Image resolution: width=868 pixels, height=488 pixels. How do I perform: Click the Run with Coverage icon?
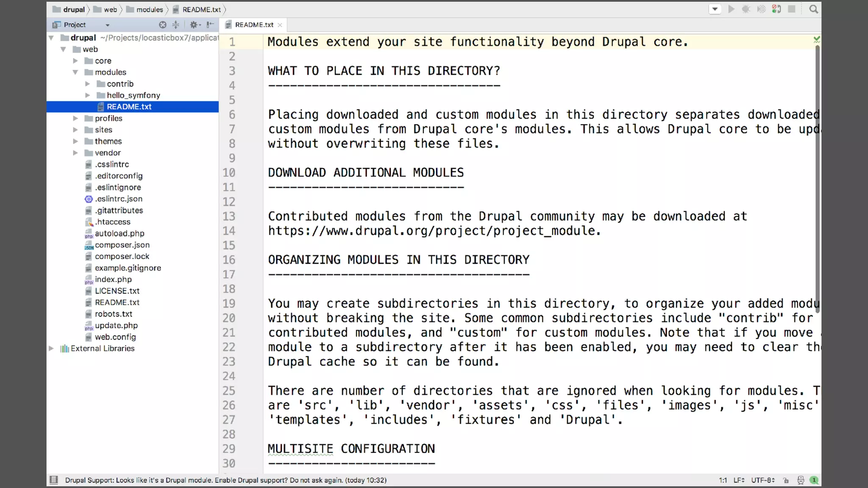point(761,9)
